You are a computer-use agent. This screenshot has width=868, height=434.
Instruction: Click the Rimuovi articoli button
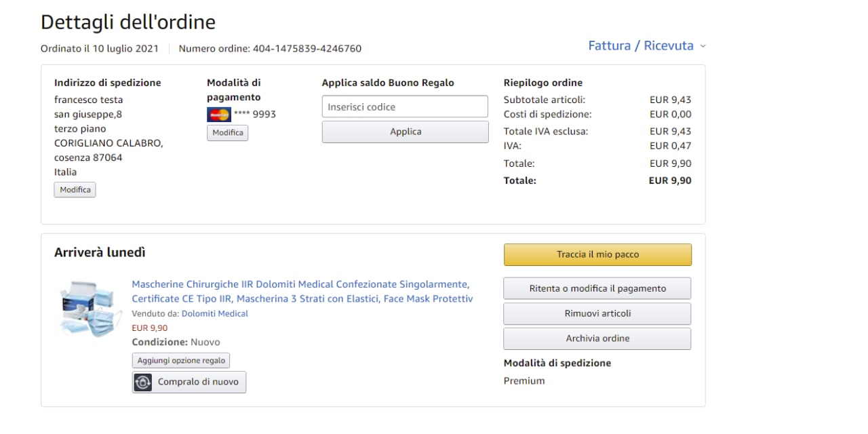click(x=597, y=313)
